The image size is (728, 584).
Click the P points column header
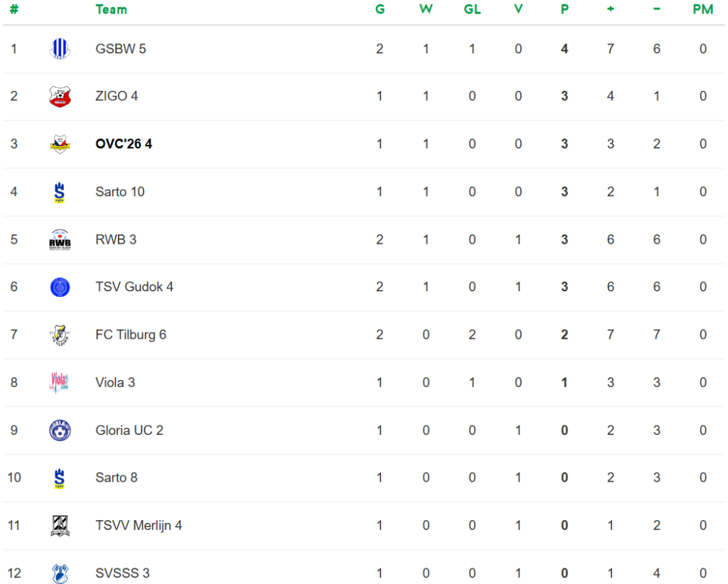(x=564, y=9)
